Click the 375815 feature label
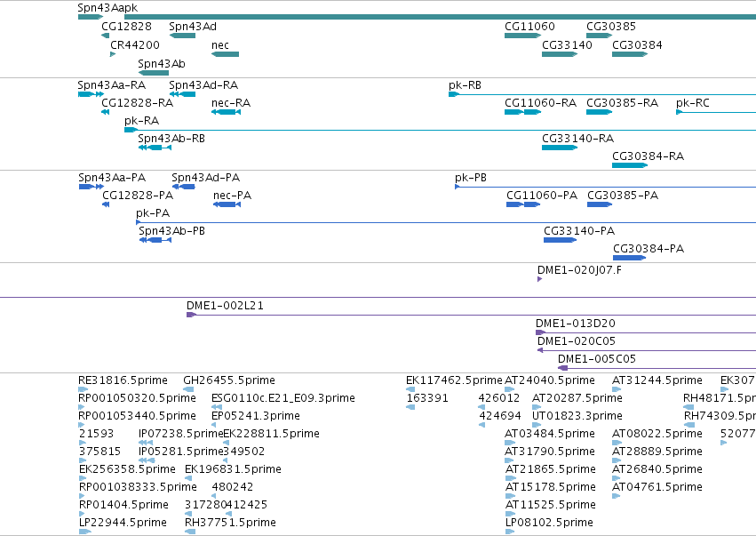 (x=99, y=451)
